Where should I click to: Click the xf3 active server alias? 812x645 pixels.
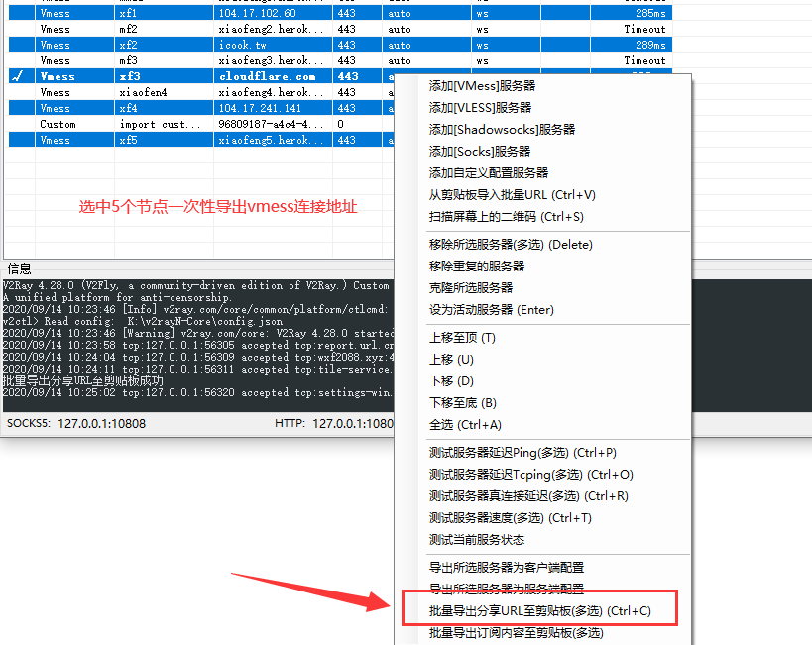coord(130,76)
